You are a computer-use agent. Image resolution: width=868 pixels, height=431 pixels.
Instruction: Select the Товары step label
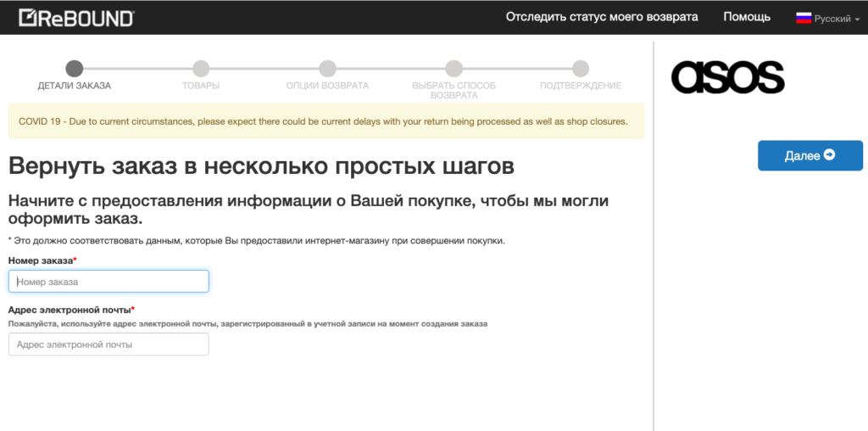(x=201, y=86)
